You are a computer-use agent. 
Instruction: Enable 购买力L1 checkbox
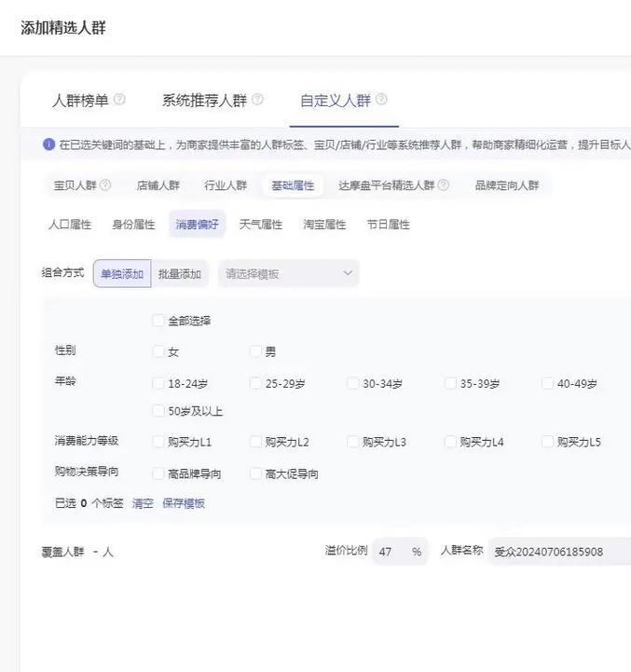pos(158,442)
